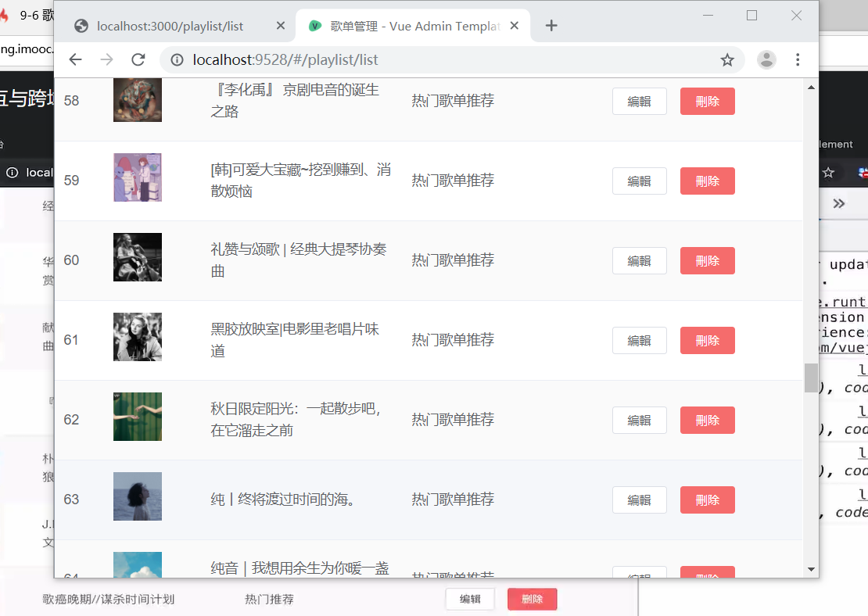868x616 pixels.
Task: Open a new tab with plus icon
Action: [x=551, y=26]
